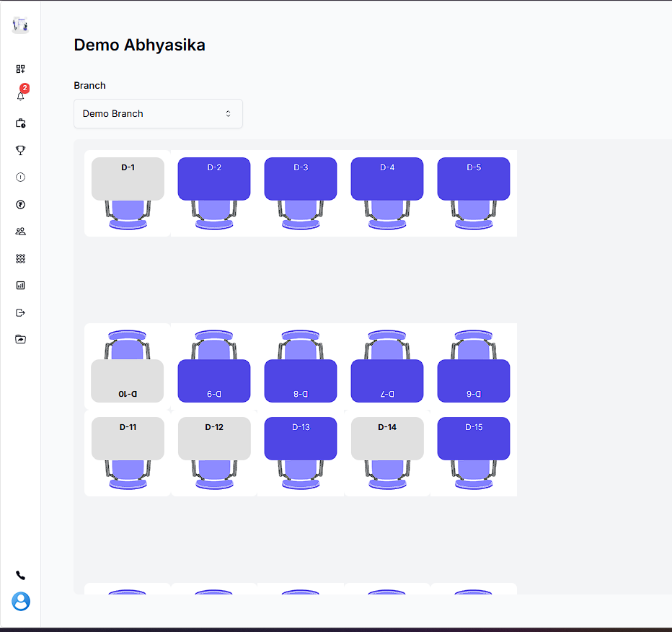Select seat D-4 desk
This screenshot has width=672, height=632.
(387, 178)
